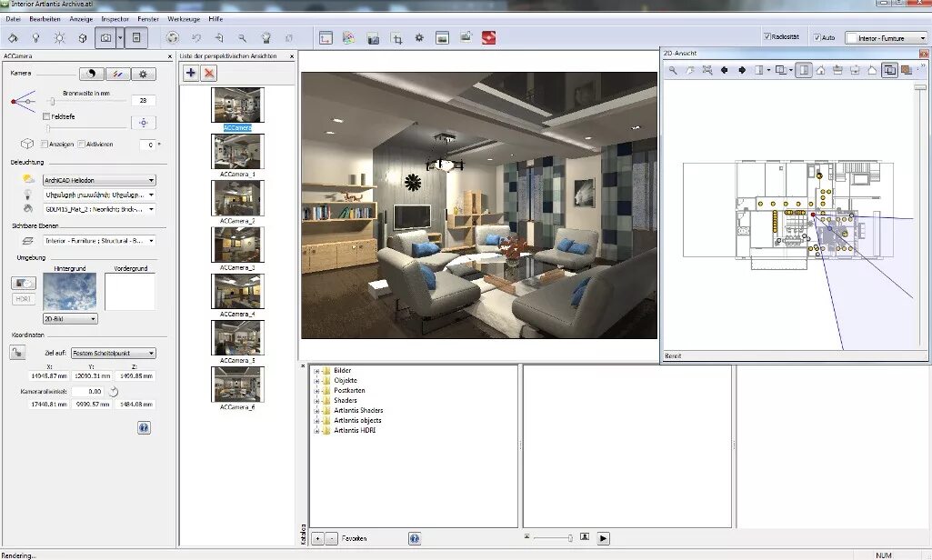The width and height of the screenshot is (932, 560).
Task: Uncheck the Radiosität checkbox
Action: click(767, 37)
